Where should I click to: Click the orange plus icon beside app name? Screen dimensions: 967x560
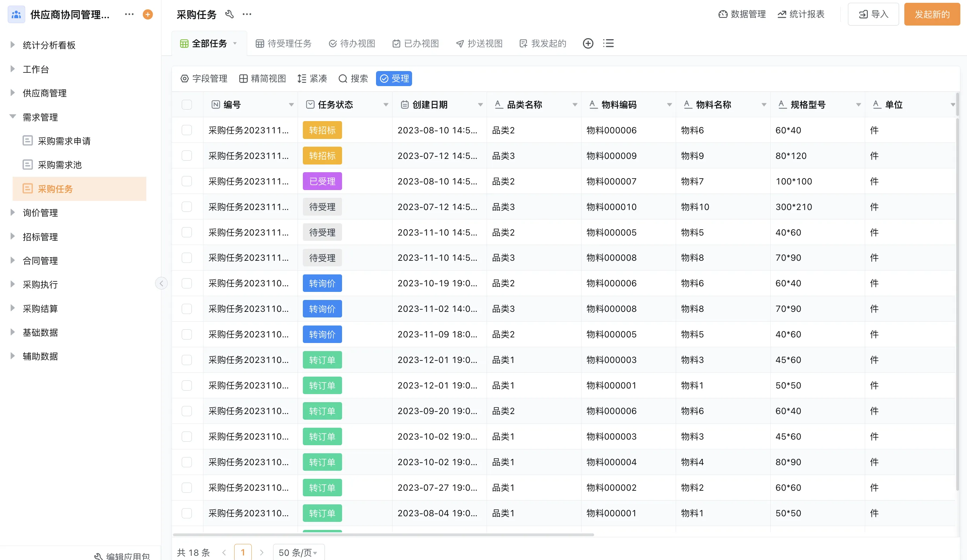148,15
